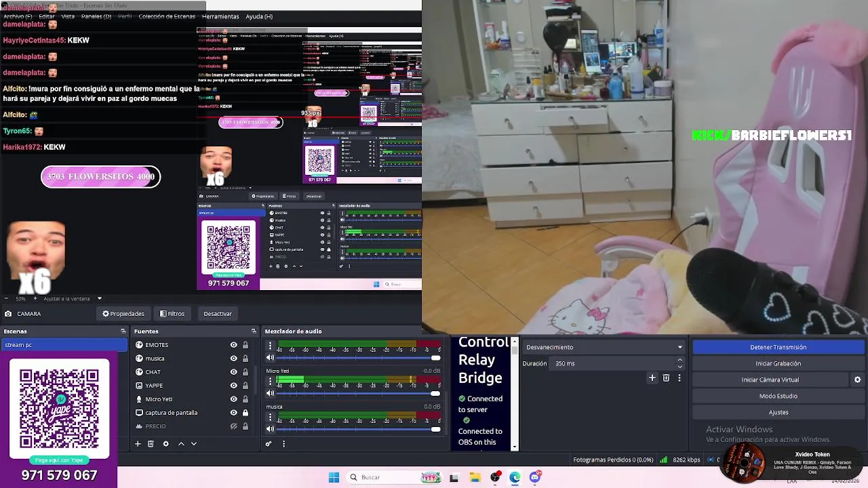Toggle lock on musica source

click(x=245, y=359)
